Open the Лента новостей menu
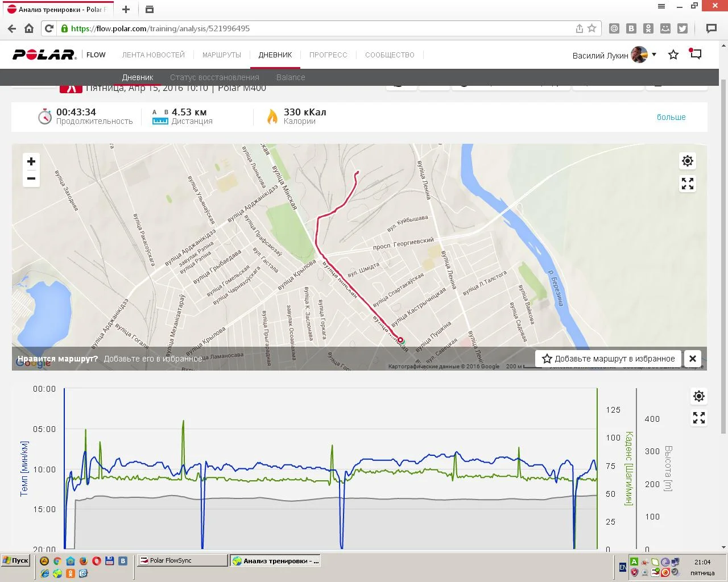This screenshot has height=582, width=728. [x=154, y=55]
